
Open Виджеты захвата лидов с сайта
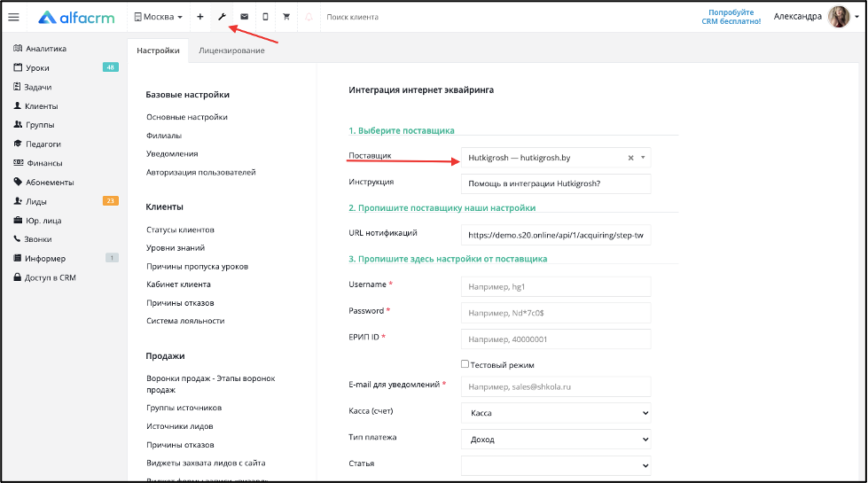[x=206, y=464]
